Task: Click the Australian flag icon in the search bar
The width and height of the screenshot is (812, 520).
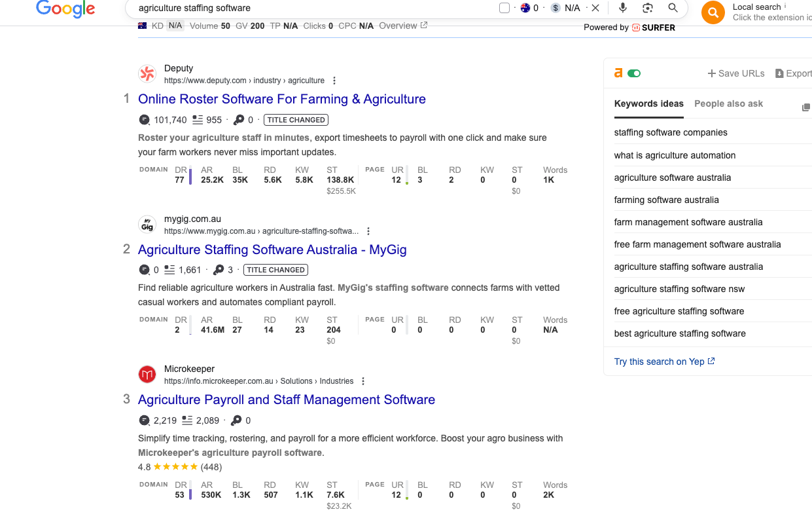Action: point(526,8)
